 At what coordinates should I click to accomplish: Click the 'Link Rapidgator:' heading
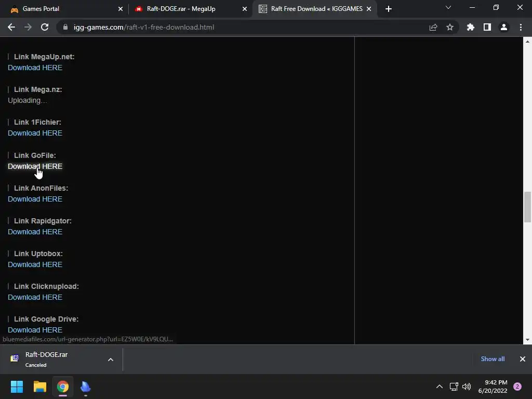[43, 221]
